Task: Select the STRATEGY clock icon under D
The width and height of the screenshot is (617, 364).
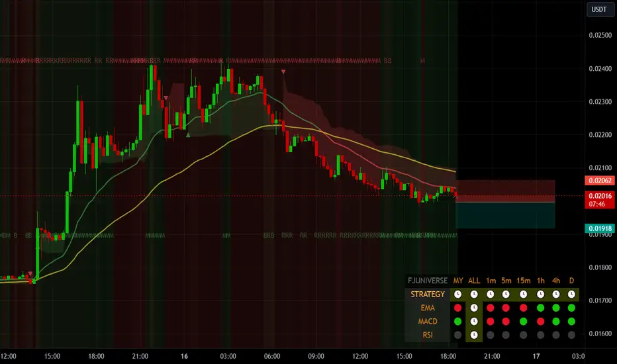Action: (571, 295)
